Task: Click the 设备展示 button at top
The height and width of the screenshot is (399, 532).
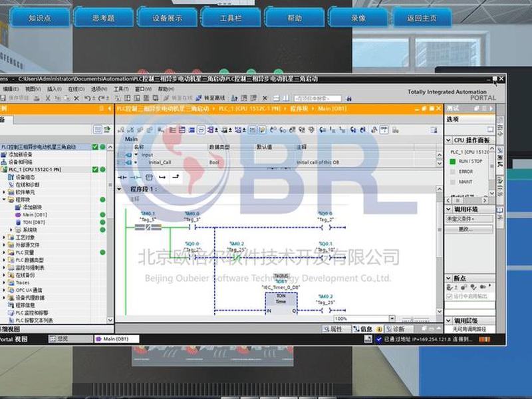Action: coord(168,18)
